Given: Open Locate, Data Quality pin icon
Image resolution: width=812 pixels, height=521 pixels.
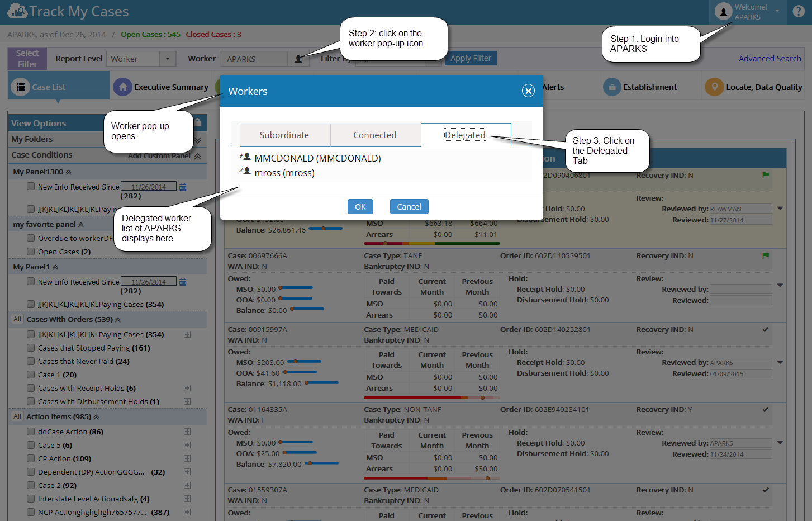Looking at the screenshot, I should point(714,87).
